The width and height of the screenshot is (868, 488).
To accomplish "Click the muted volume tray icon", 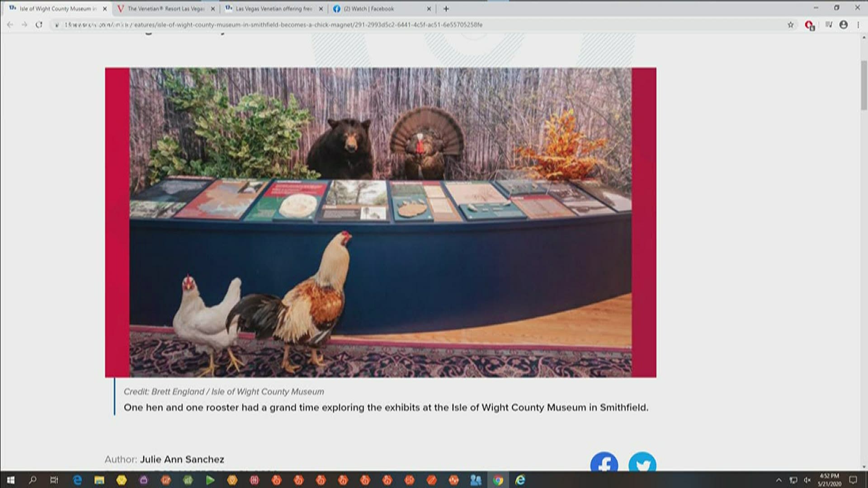I will click(807, 480).
